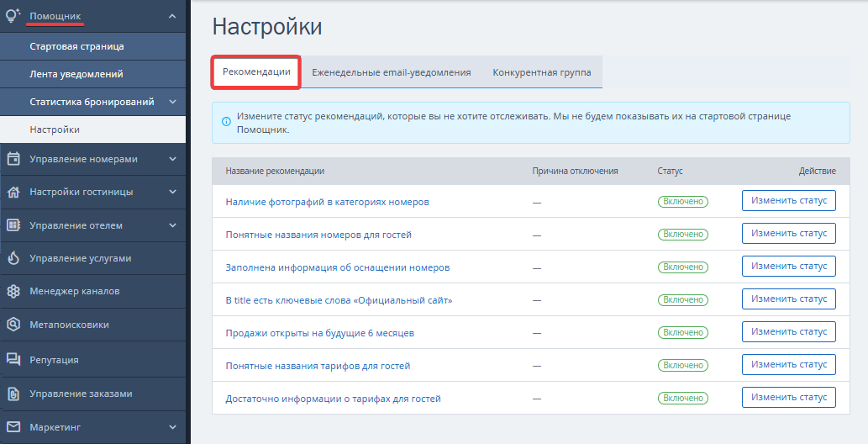Click Включено badge for В title row

pyautogui.click(x=683, y=300)
